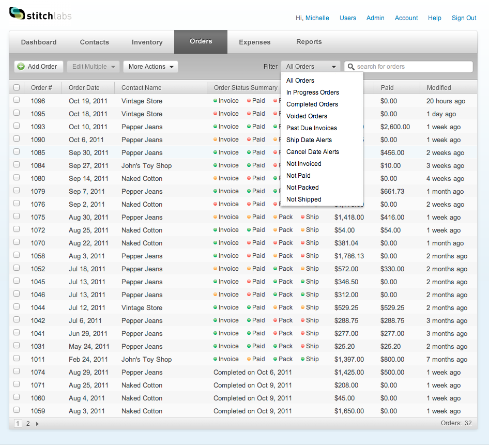The image size is (489, 448).
Task: Click orange Pack status dot for order 1044
Action: coord(275,307)
